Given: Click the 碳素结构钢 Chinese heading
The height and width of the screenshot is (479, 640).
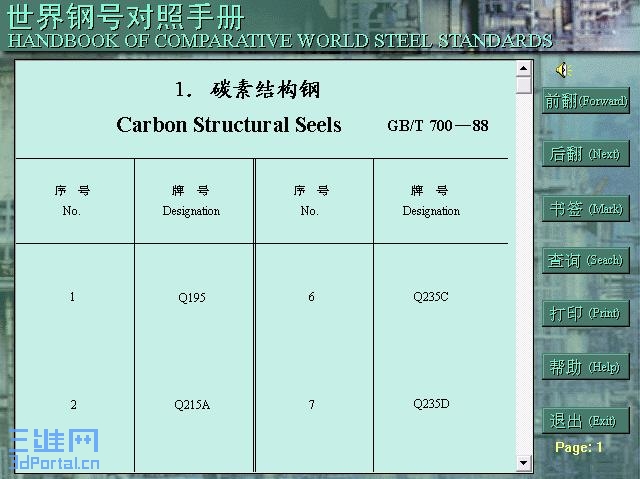Looking at the screenshot, I should tap(265, 89).
